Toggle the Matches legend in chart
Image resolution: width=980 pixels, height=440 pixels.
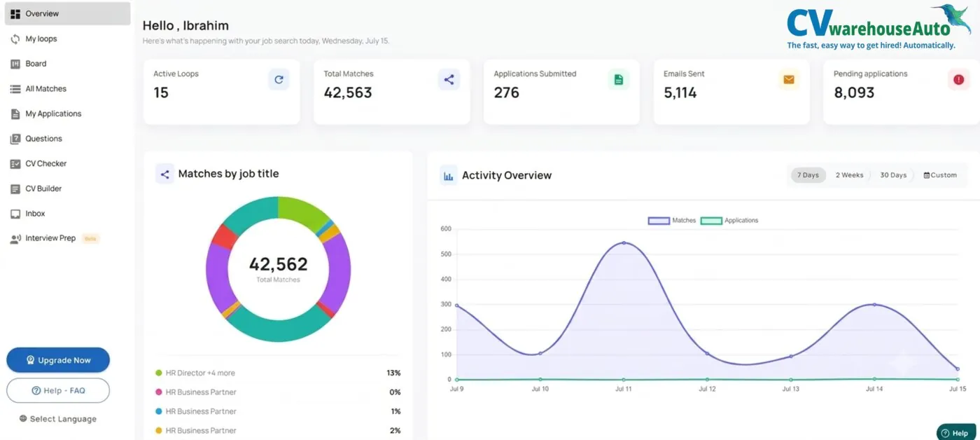pyautogui.click(x=672, y=220)
